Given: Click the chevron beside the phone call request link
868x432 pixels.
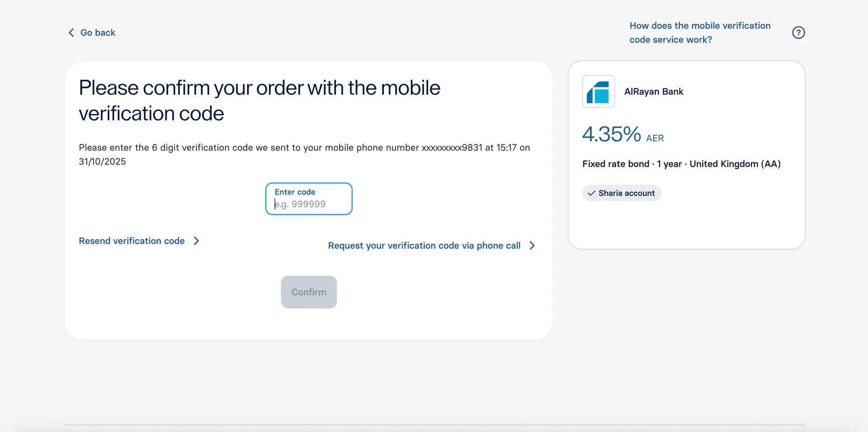Looking at the screenshot, I should [532, 246].
